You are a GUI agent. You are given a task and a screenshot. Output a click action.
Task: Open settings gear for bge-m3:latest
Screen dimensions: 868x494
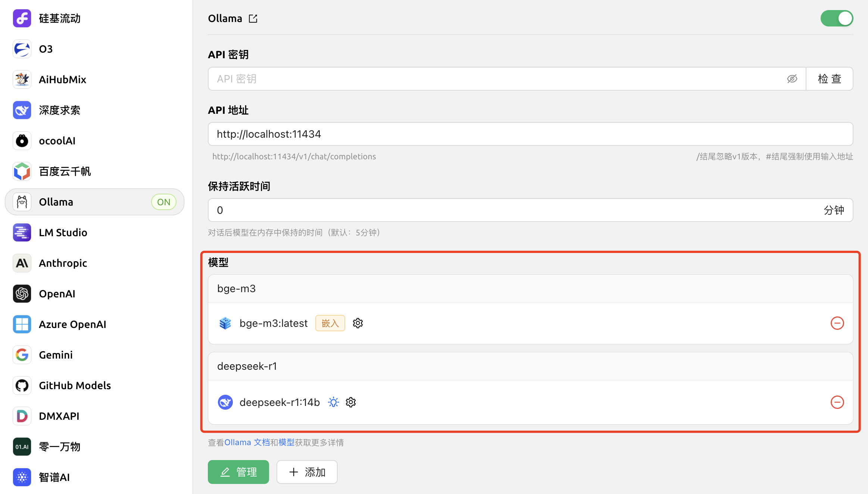358,323
